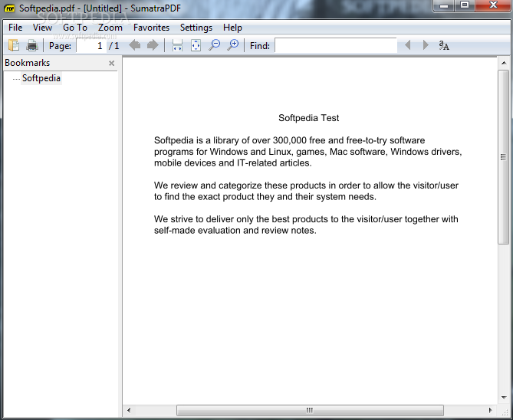This screenshot has width=513, height=420.
Task: Open the Zoom menu
Action: pos(110,28)
